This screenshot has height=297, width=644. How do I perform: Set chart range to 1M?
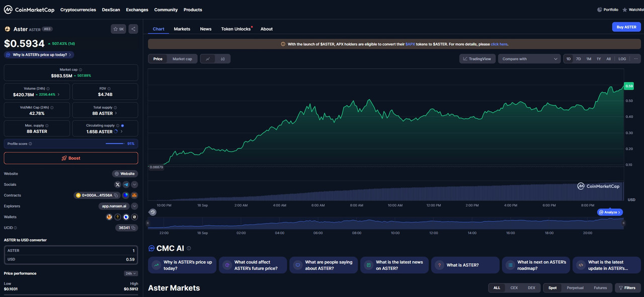coord(589,59)
